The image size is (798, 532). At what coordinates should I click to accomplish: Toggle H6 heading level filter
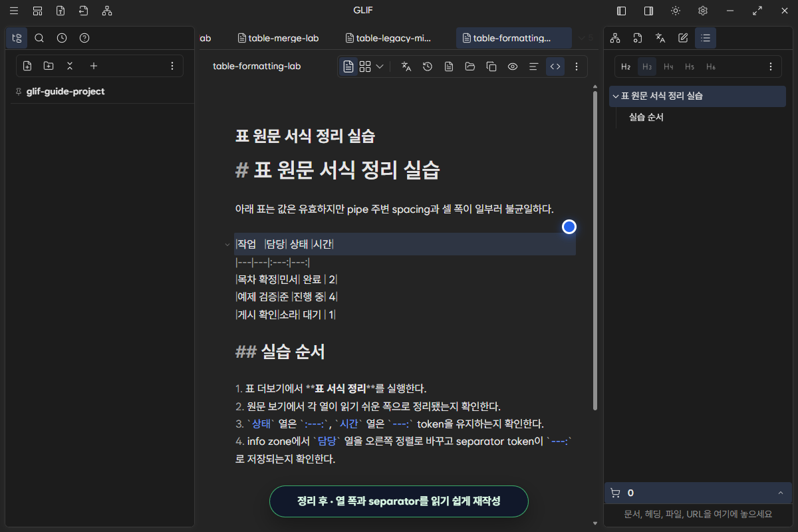click(711, 66)
